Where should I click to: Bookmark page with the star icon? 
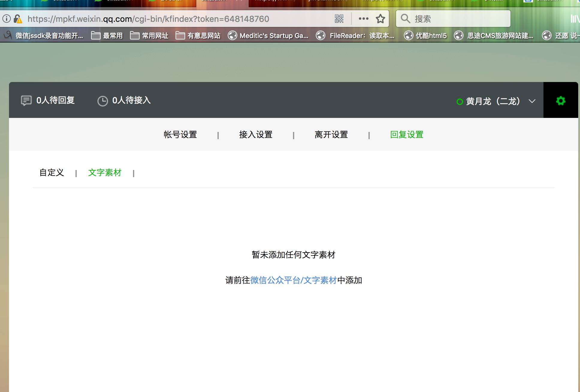coord(380,19)
